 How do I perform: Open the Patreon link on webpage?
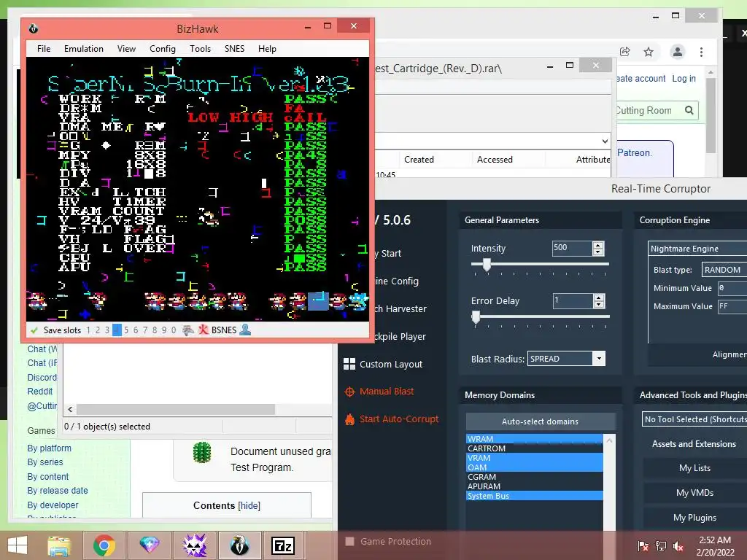point(634,153)
